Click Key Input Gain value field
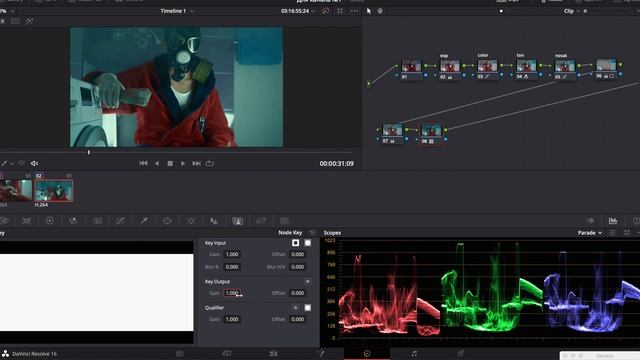The width and height of the screenshot is (640, 360). (232, 254)
